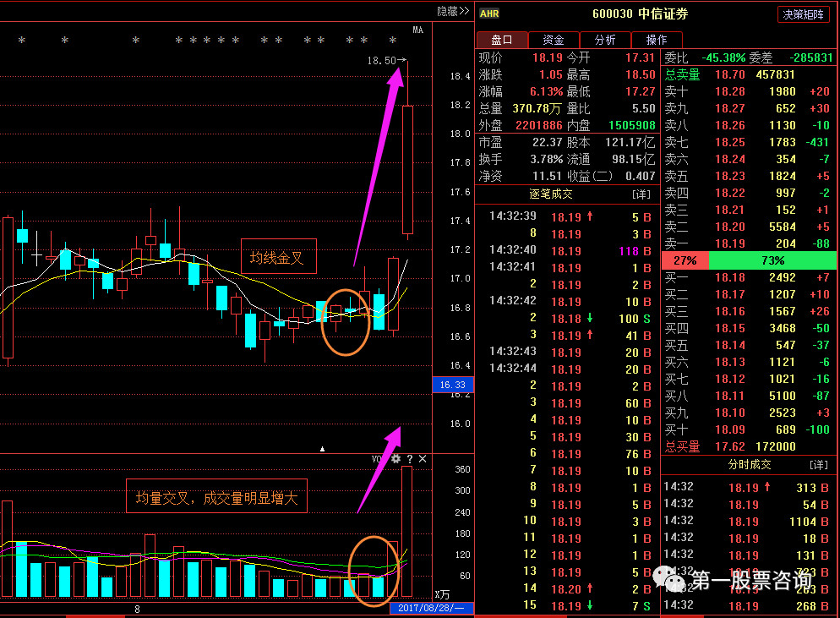Select the 买一 18.18 order row
This screenshot has width=840, height=618.
pyautogui.click(x=748, y=277)
